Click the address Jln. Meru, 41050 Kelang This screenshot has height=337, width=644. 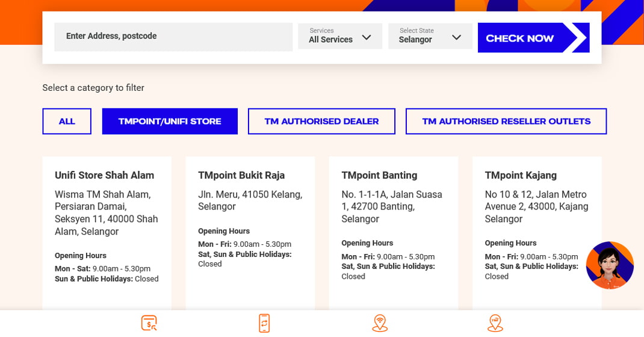250,200
